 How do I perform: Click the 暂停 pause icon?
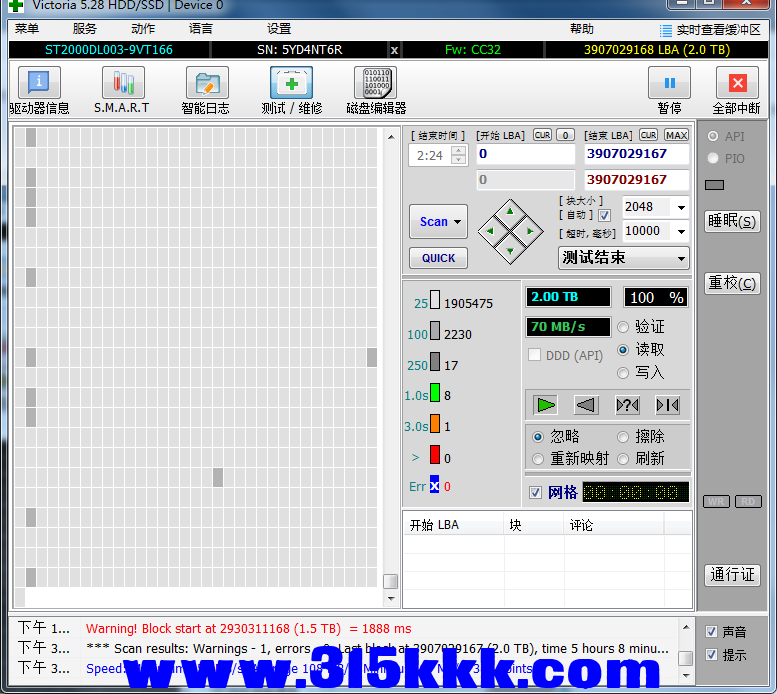point(669,84)
